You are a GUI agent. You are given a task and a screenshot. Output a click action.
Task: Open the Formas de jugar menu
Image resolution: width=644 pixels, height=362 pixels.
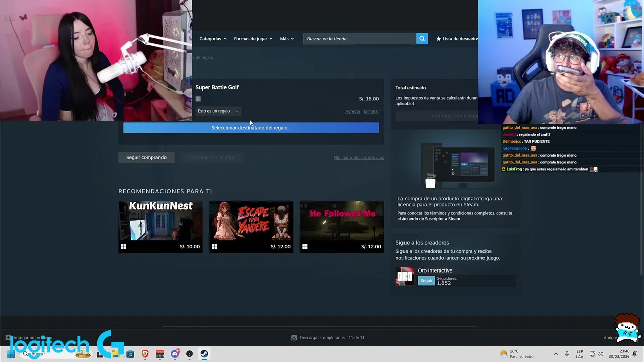[253, 39]
